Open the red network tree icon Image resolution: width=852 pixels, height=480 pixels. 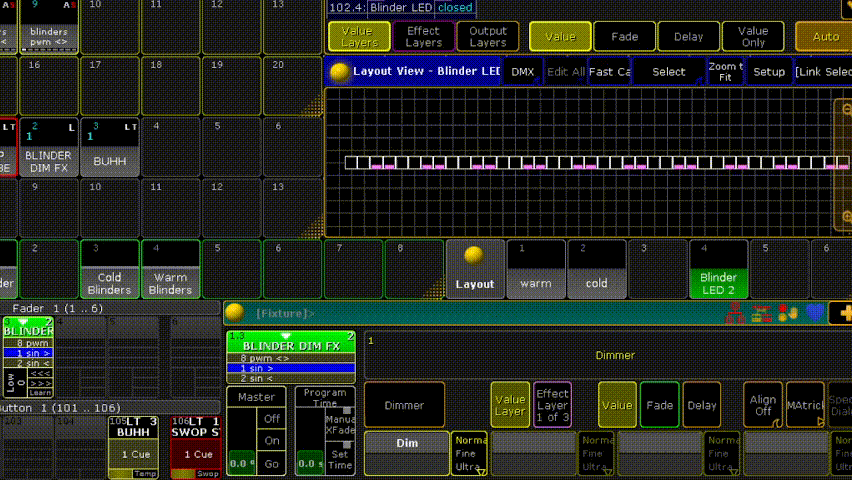pyautogui.click(x=735, y=314)
